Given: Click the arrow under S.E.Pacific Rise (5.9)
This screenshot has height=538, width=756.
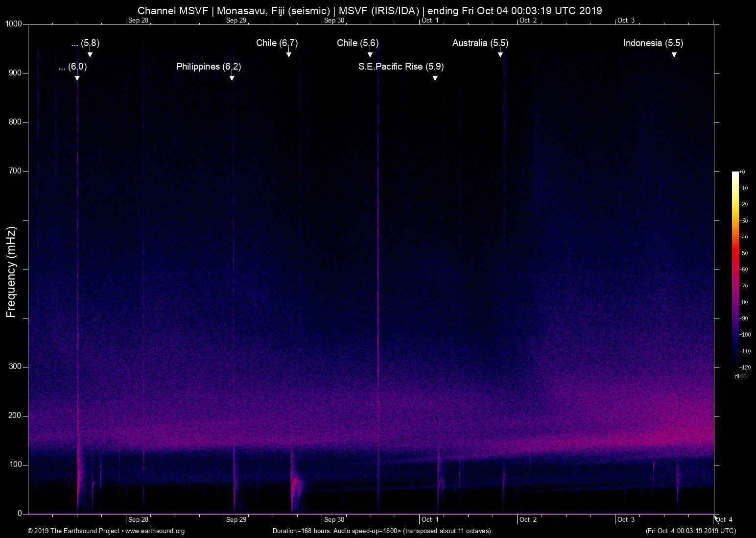Looking at the screenshot, I should tap(435, 76).
